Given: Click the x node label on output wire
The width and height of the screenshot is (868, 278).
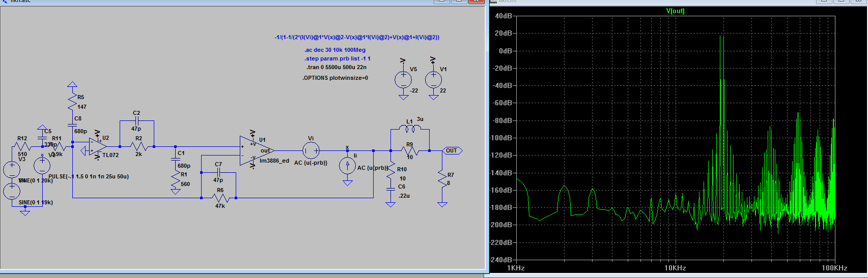Looking at the screenshot, I should 348,147.
